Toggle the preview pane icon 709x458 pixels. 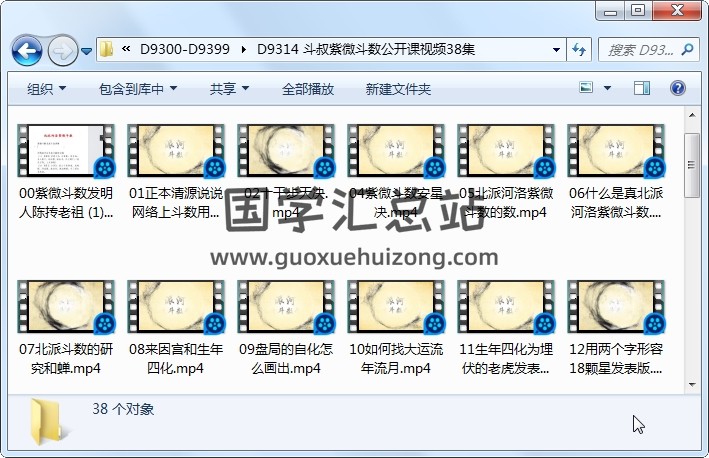pos(642,88)
